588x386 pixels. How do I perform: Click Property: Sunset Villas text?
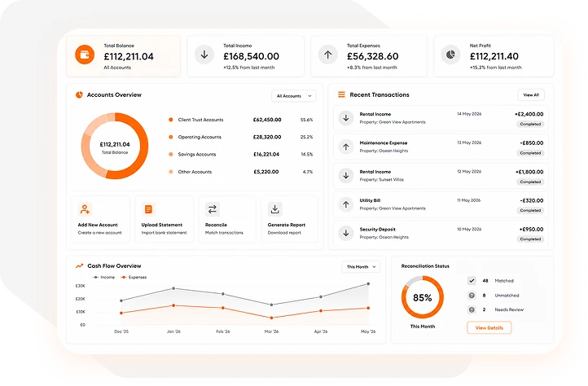point(381,180)
